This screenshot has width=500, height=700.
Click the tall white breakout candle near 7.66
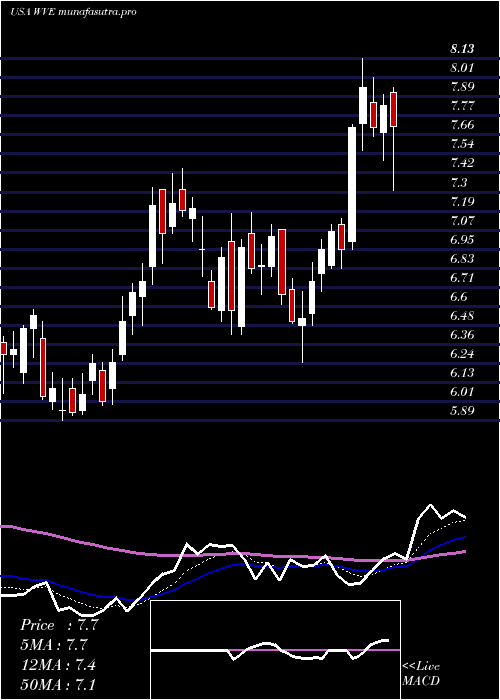[x=352, y=184]
